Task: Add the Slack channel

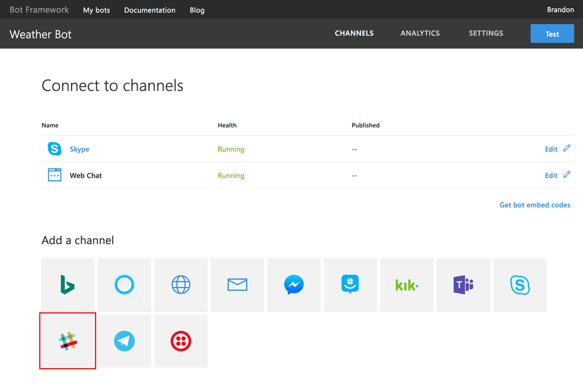Action: [68, 341]
